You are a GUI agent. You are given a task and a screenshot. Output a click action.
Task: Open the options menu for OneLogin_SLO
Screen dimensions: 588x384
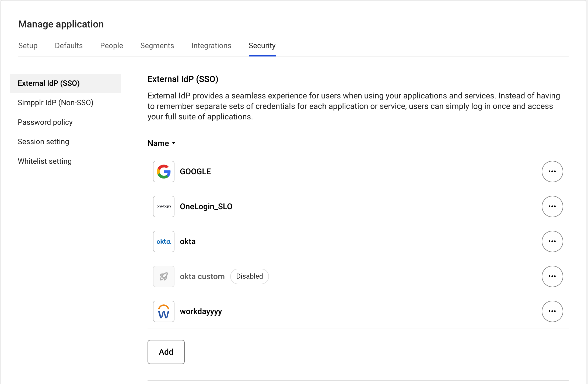pyautogui.click(x=552, y=206)
